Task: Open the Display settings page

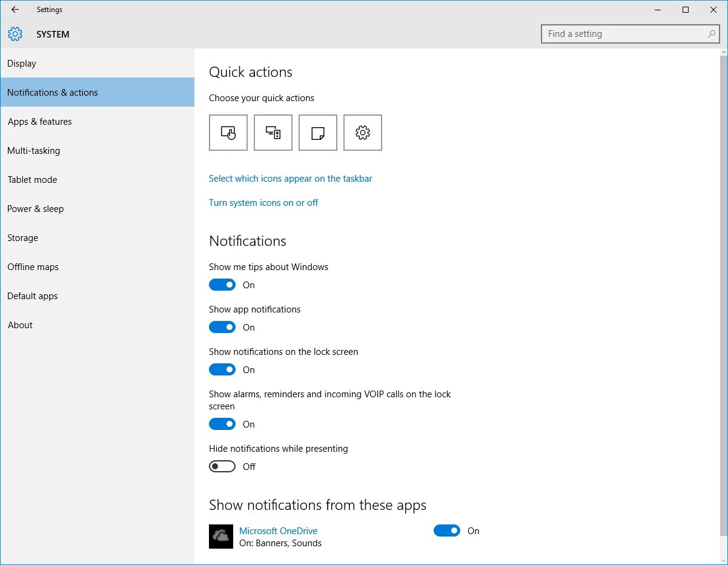Action: coord(98,63)
